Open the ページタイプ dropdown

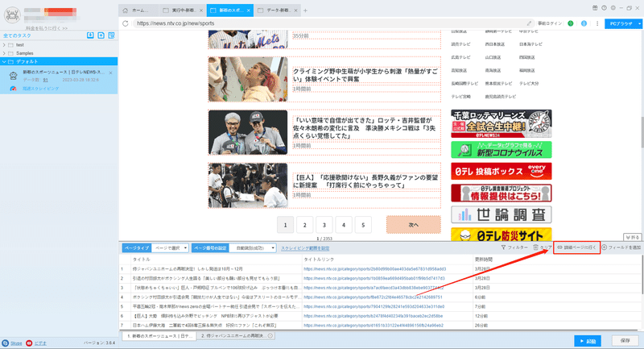point(170,248)
